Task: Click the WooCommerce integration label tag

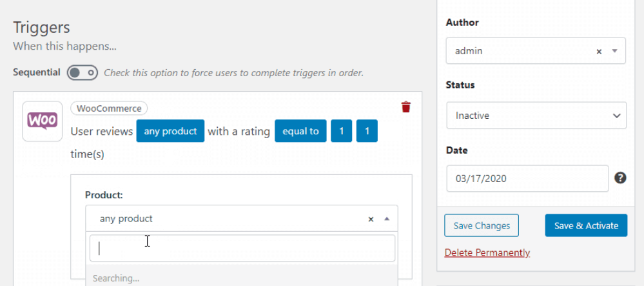Action: coord(110,108)
